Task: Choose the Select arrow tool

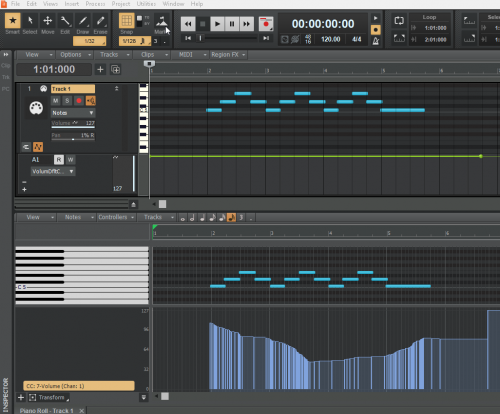Action: click(x=30, y=21)
